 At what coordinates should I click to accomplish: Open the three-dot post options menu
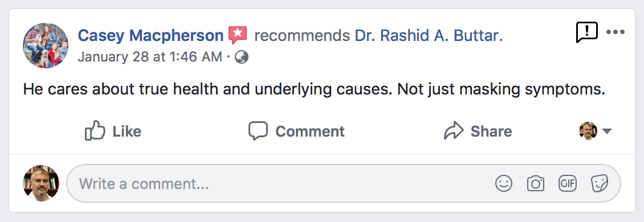coord(616,32)
